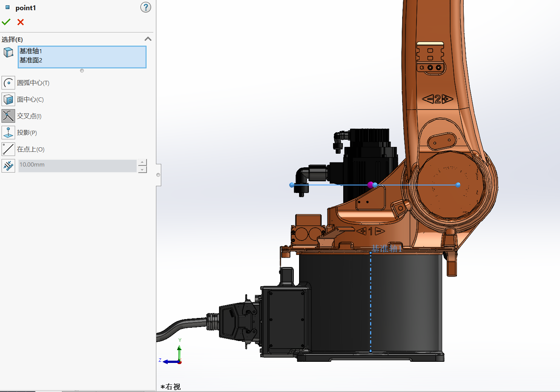Enable the 面中心(C) face center option
The height and width of the screenshot is (392, 560).
8,99
